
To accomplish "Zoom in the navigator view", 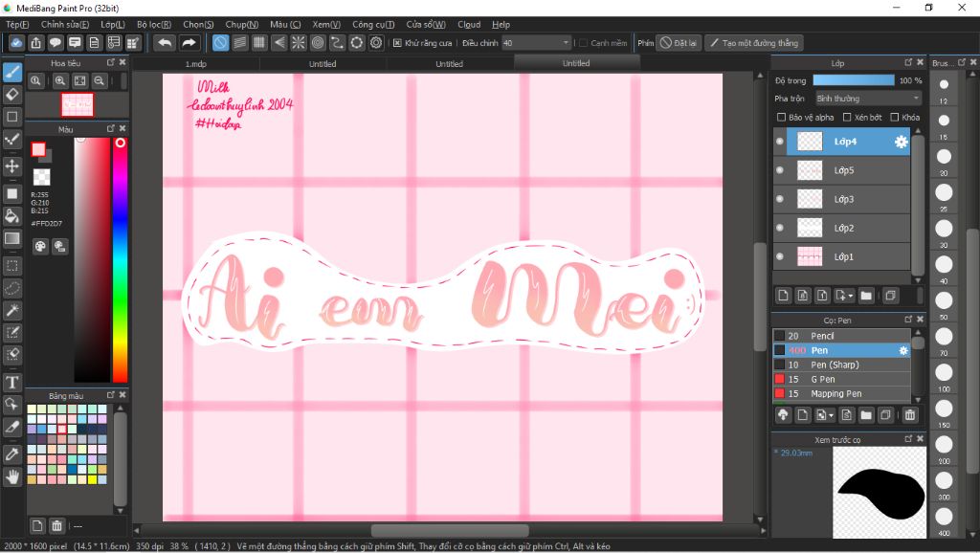I will 60,80.
